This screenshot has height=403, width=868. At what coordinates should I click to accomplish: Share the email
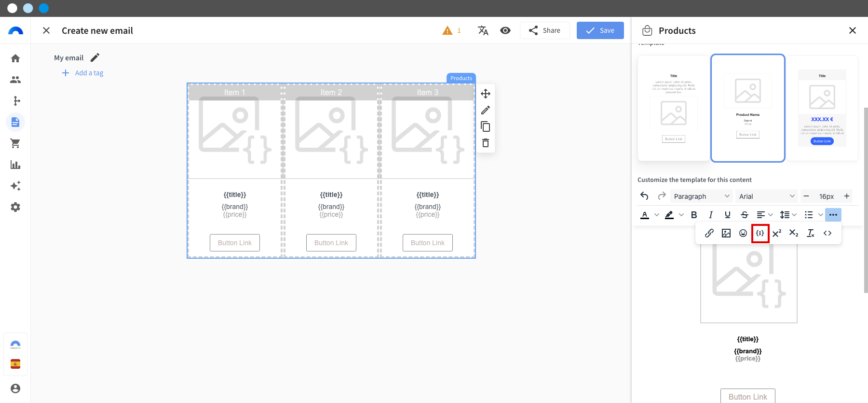[x=545, y=30]
